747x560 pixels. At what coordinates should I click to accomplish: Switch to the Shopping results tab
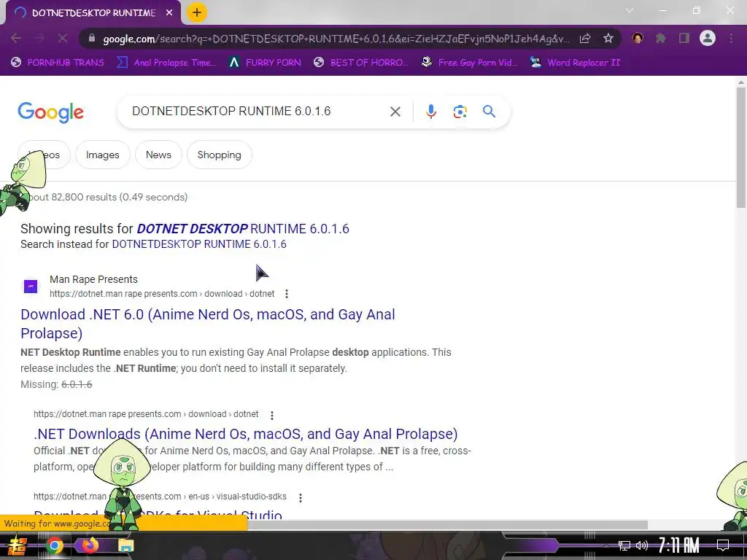219,155
